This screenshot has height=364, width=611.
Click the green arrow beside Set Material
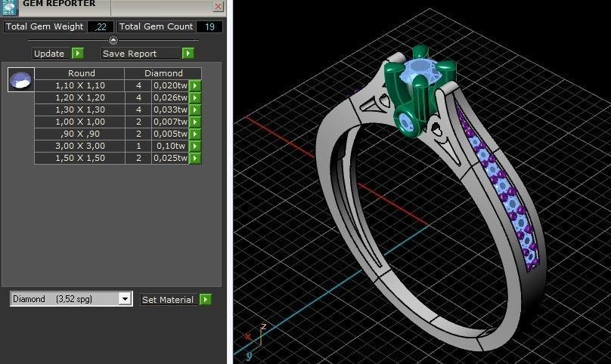click(206, 299)
